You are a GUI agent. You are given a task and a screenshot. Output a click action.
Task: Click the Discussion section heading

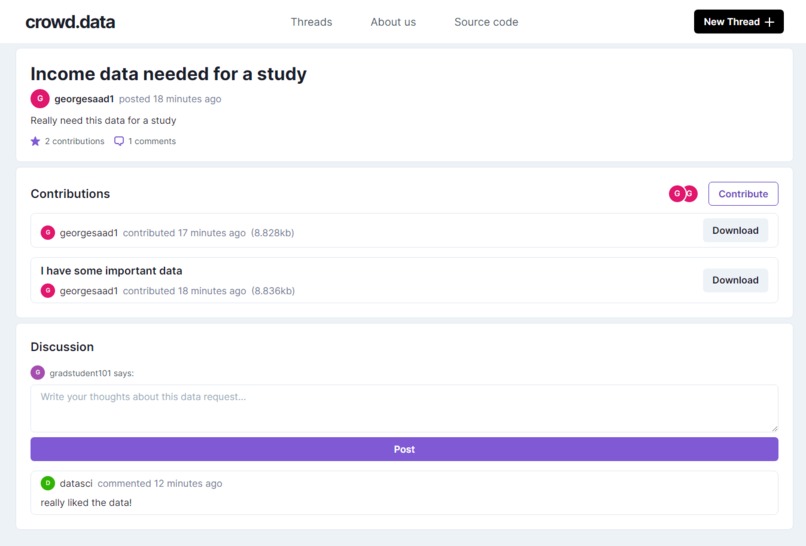pyautogui.click(x=62, y=347)
